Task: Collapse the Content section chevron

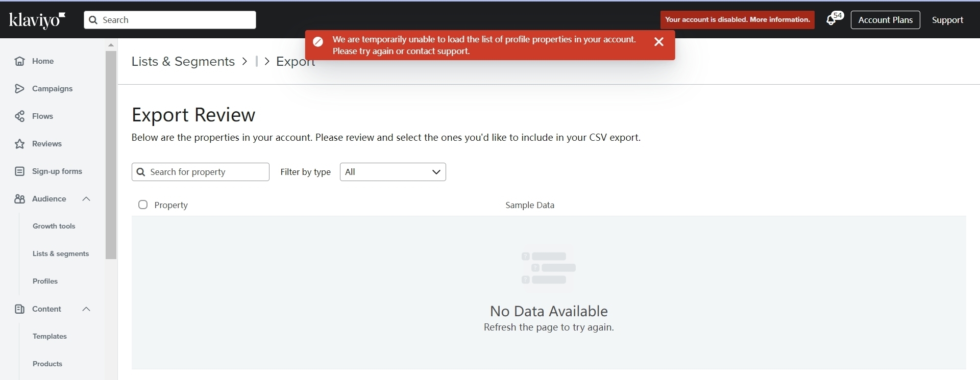Action: pos(86,309)
